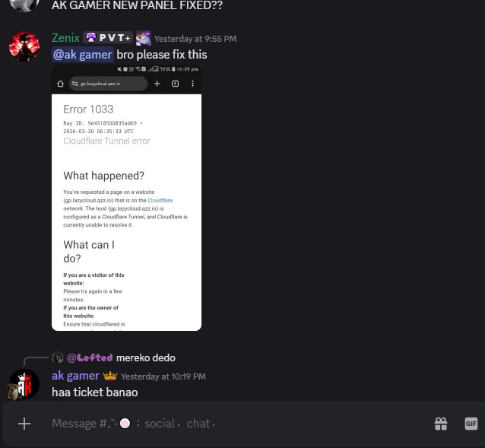Open the Error 1033 screenshot attachment
Screen dimensions: 485x448
pos(126,198)
